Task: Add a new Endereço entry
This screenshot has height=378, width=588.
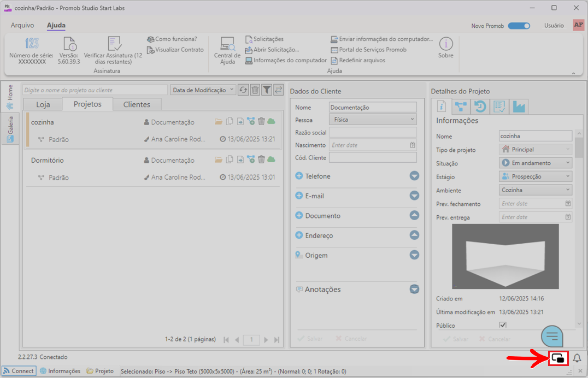Action: pyautogui.click(x=299, y=235)
